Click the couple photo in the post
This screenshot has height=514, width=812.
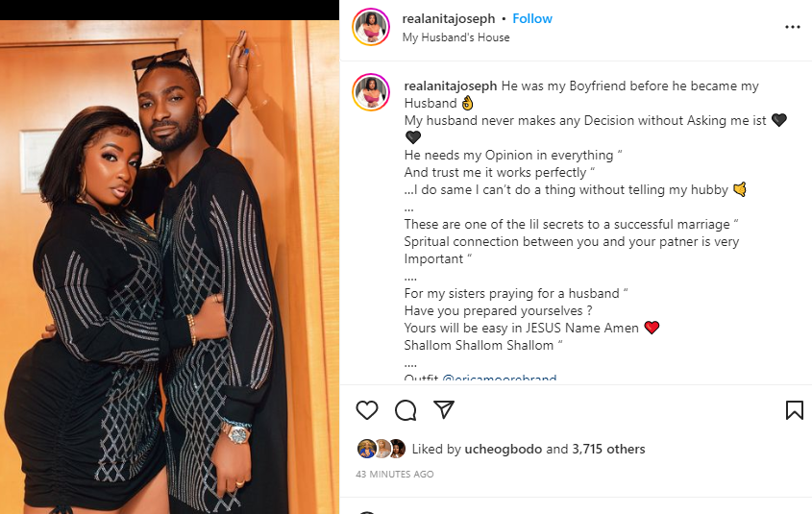point(169,267)
